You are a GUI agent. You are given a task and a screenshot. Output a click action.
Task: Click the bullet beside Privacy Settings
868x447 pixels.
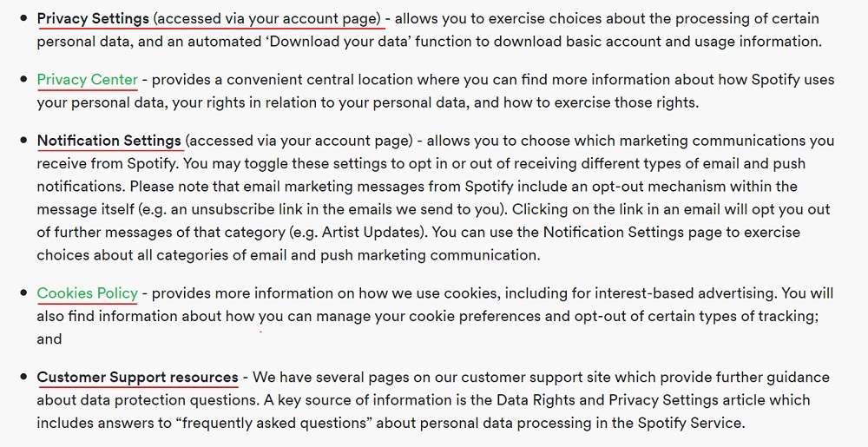tap(23, 18)
